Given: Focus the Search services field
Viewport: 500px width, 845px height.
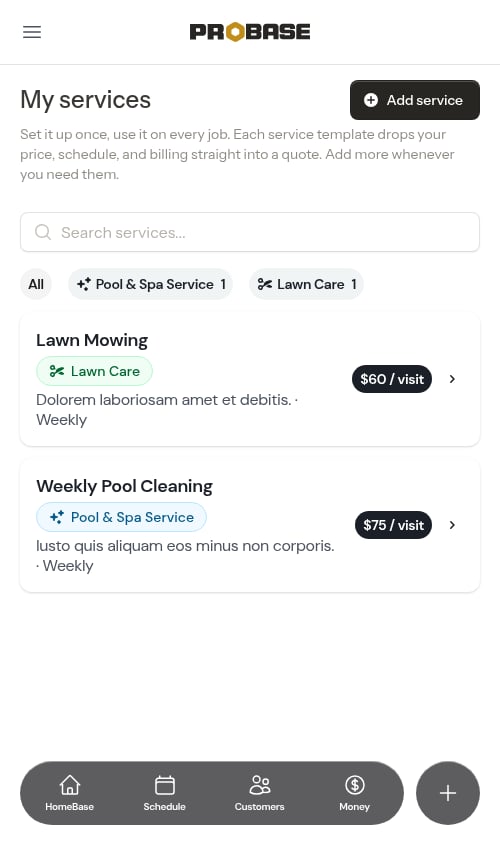Looking at the screenshot, I should click(x=249, y=232).
